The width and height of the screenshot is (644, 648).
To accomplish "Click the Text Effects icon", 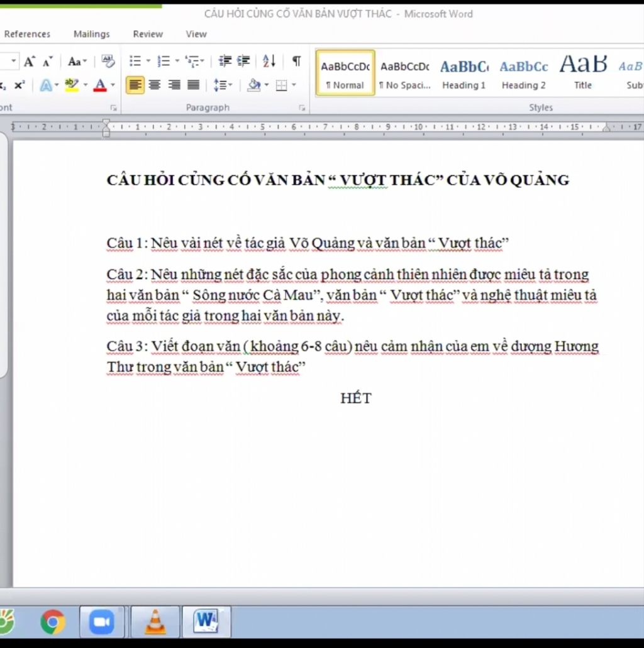I will pyautogui.click(x=46, y=85).
